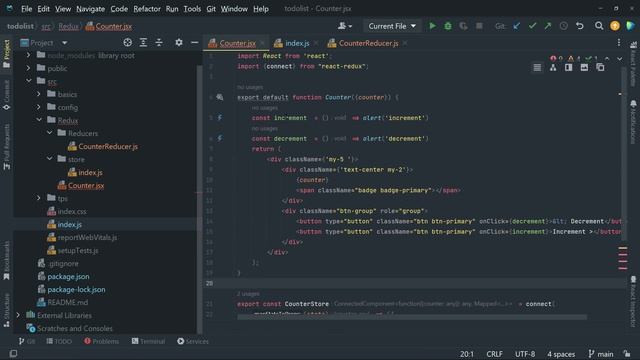
Task: Commit changes with the green checkmark icon
Action: (x=532, y=26)
